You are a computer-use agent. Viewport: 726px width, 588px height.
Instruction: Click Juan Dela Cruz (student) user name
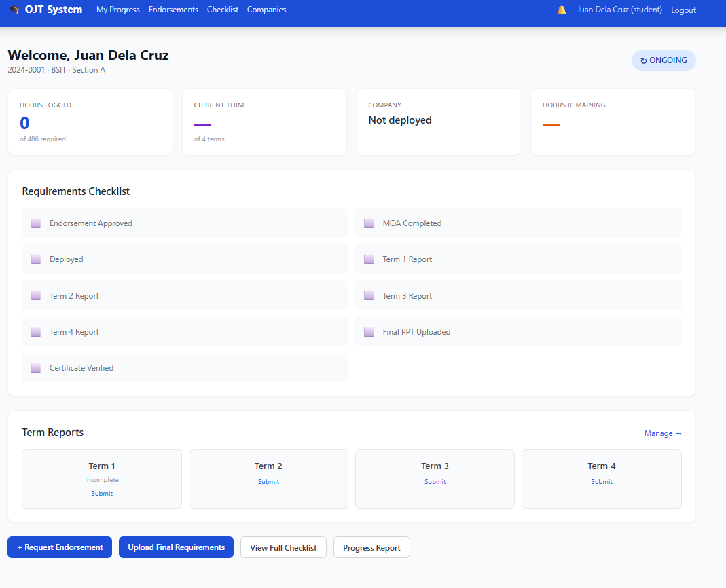point(619,10)
